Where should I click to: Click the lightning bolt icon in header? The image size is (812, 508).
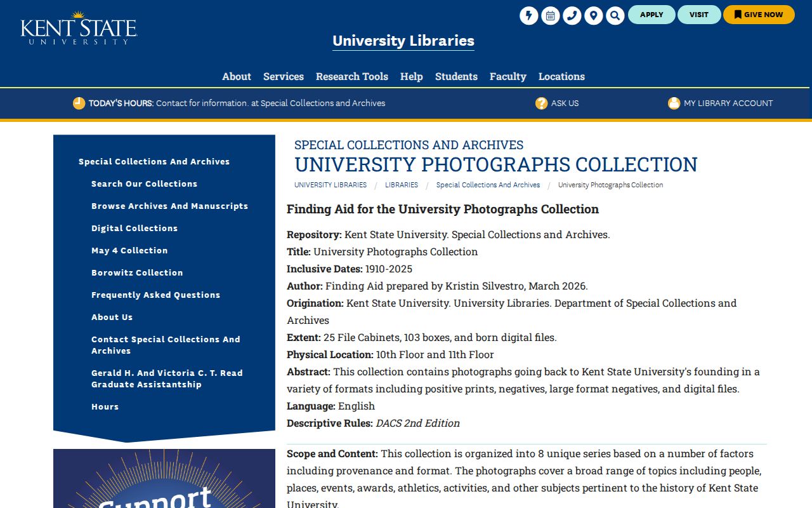[529, 15]
